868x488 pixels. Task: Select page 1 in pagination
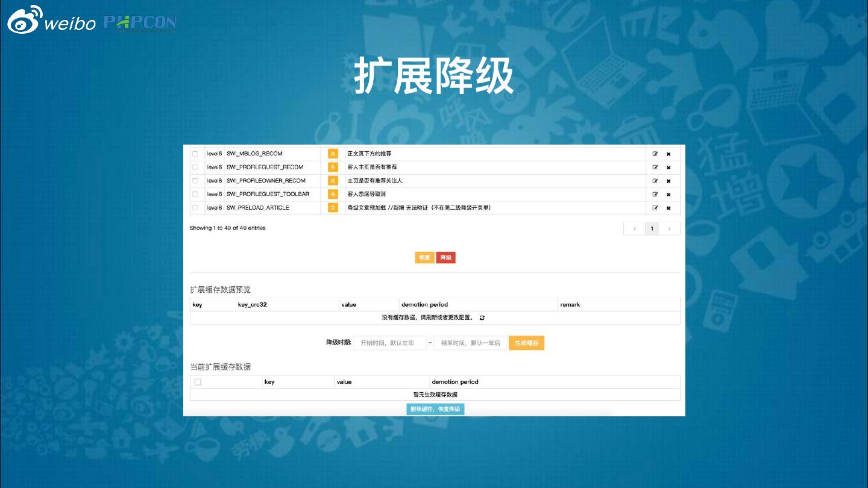click(652, 228)
